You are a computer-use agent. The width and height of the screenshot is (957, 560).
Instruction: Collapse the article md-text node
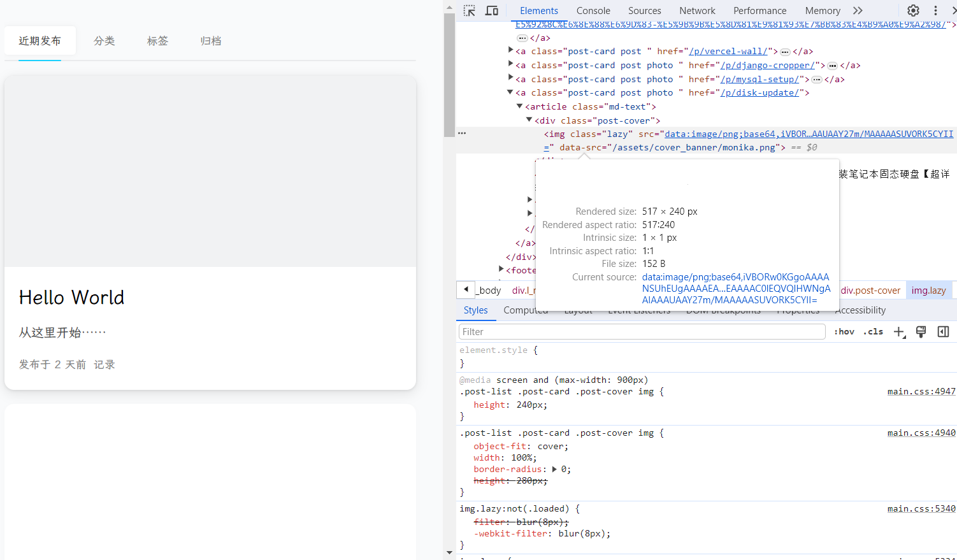520,106
